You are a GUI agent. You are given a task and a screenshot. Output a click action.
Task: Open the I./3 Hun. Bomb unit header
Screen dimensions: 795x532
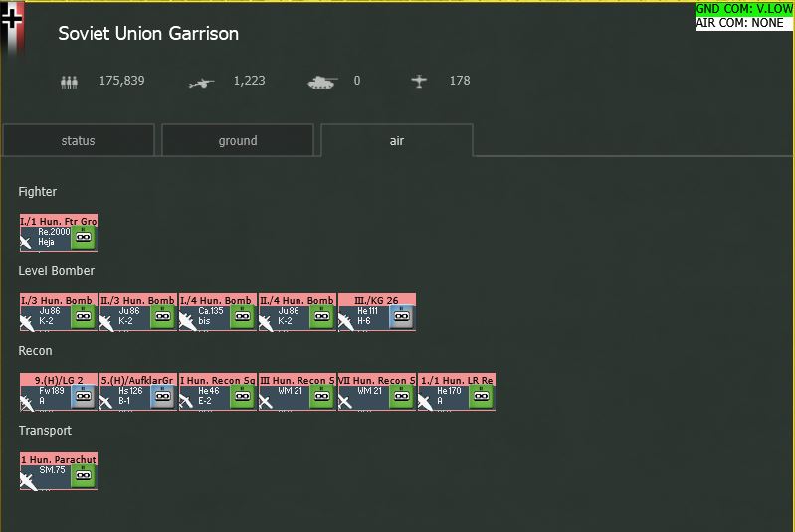pos(59,300)
